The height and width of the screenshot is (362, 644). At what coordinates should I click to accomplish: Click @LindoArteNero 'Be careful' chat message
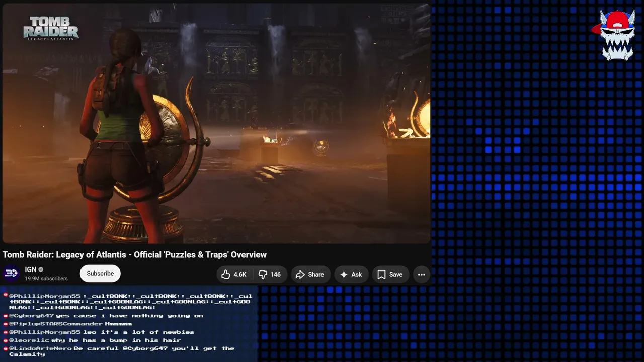coord(119,351)
